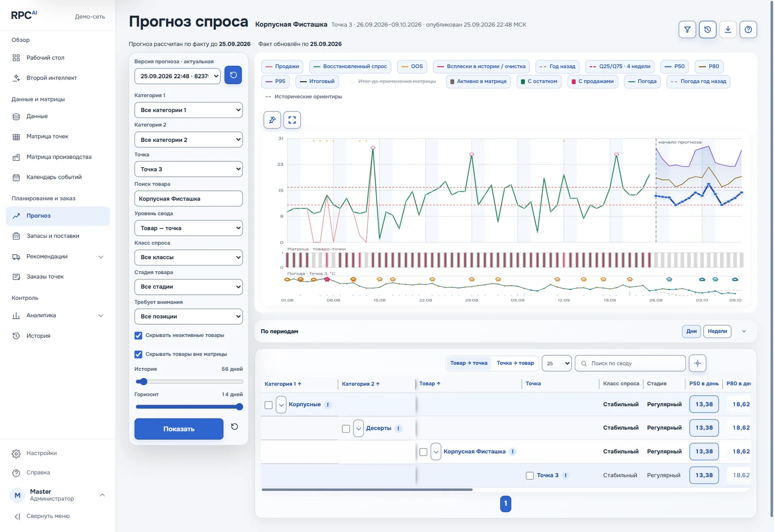Expand chart to fullscreen
This screenshot has height=532, width=774.
tap(292, 120)
